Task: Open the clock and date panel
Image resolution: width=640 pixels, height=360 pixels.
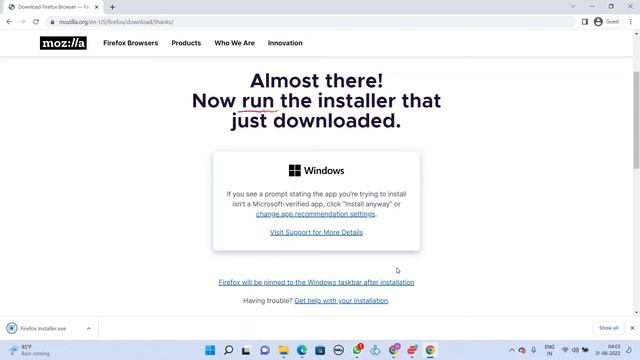Action: coord(607,350)
